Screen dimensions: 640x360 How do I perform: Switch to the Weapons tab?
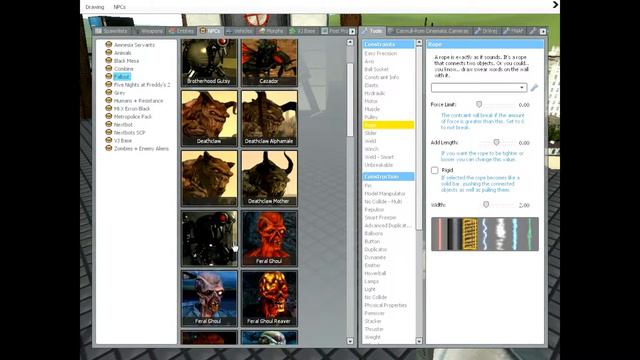tap(149, 31)
